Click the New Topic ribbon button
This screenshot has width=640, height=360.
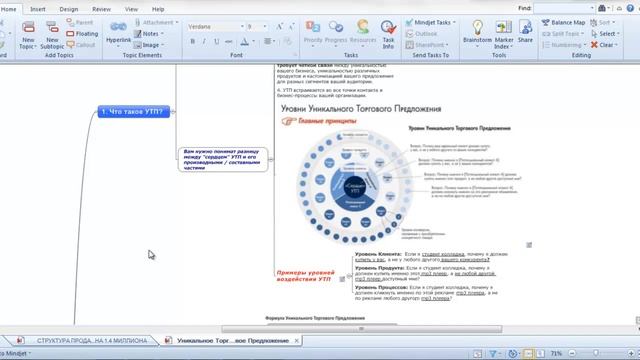tap(28, 36)
